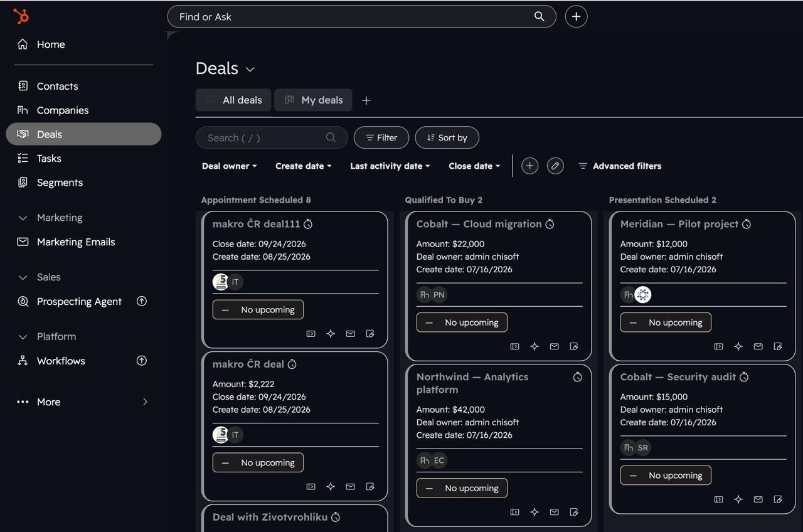Click the round plus button beside Find or Ask
Screen dimensions: 803x532
tap(576, 16)
